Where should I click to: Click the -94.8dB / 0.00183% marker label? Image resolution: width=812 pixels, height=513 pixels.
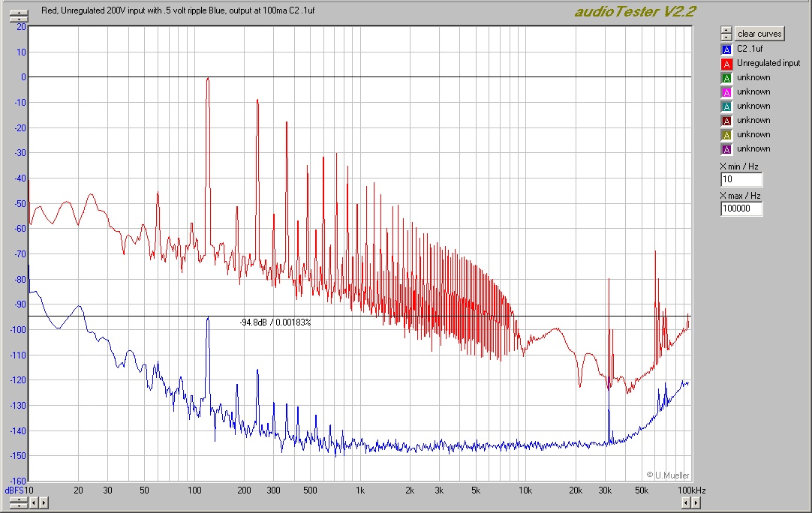click(x=275, y=322)
